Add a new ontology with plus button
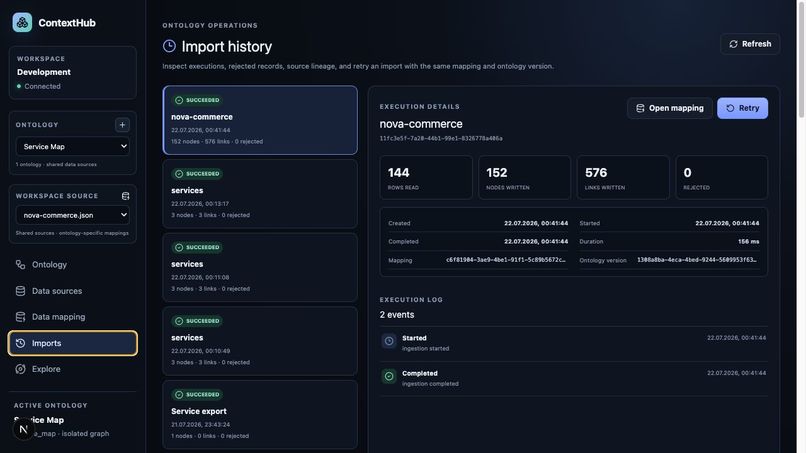The height and width of the screenshot is (453, 806). click(122, 125)
